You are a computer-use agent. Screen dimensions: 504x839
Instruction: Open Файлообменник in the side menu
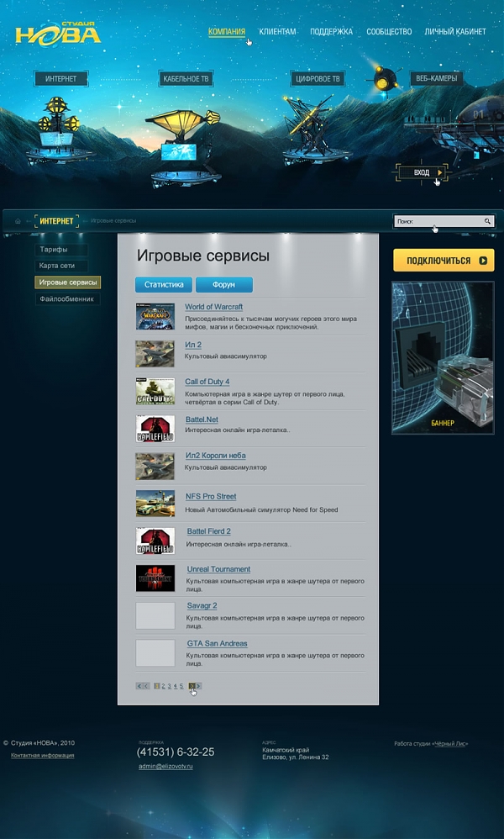click(x=68, y=299)
